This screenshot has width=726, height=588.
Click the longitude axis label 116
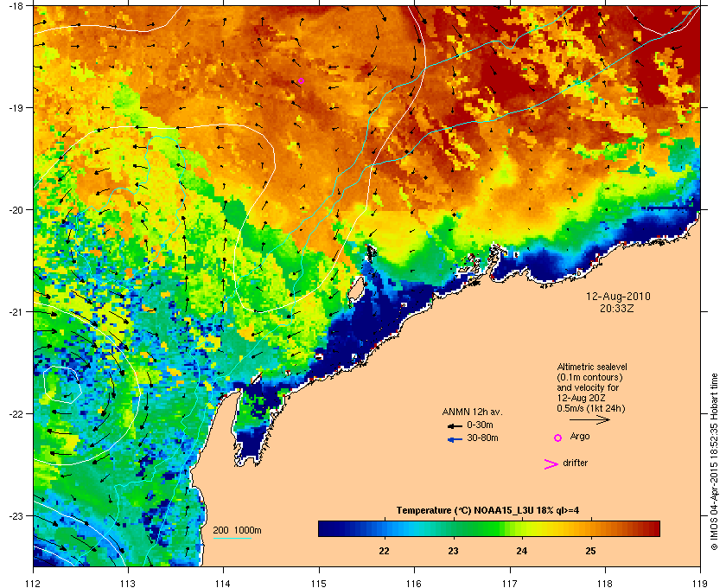coord(414,583)
